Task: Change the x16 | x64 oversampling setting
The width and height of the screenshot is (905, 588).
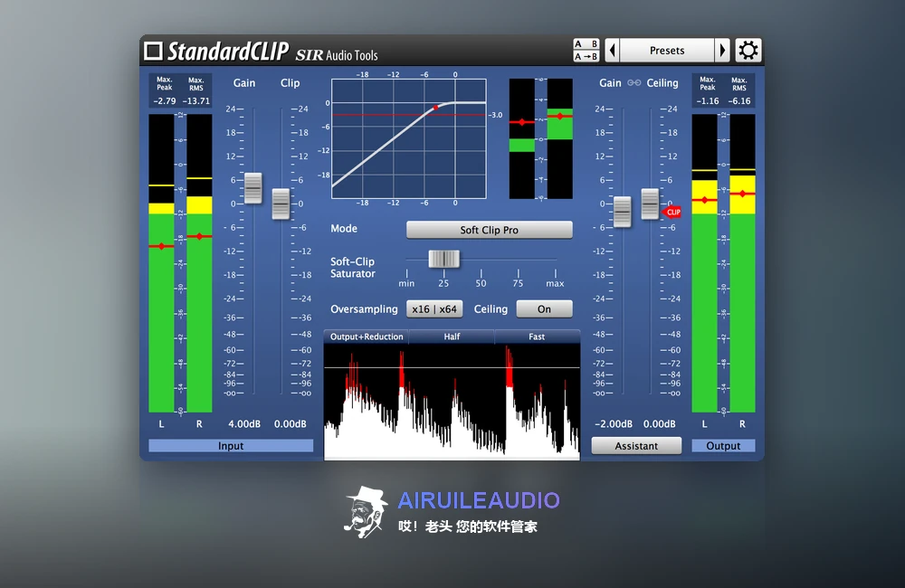Action: pyautogui.click(x=434, y=308)
